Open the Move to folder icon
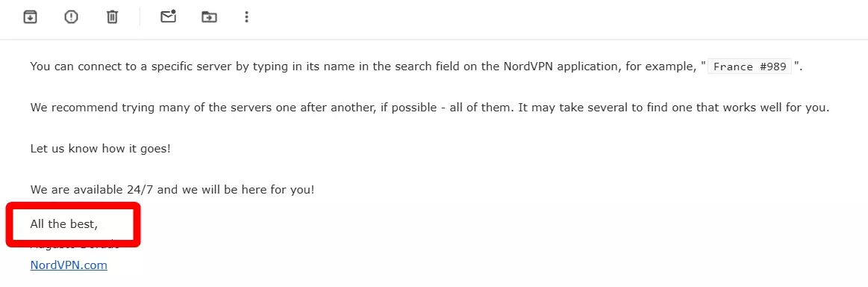 coord(209,17)
